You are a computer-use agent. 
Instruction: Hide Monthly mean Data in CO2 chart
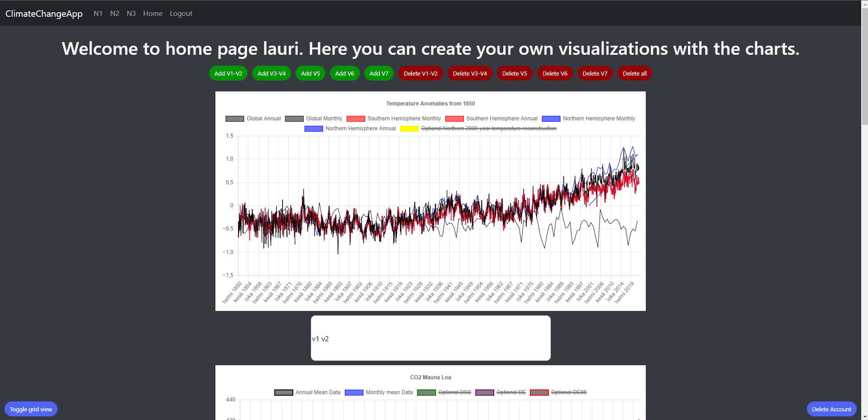[379, 392]
